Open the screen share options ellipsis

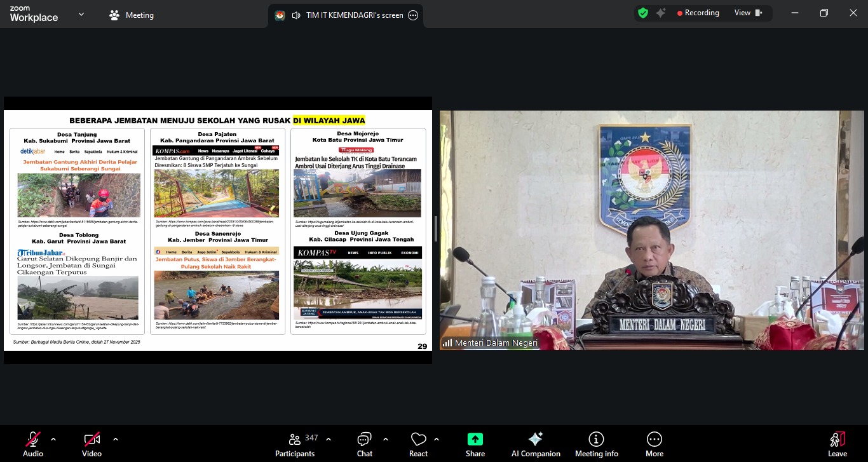[x=413, y=15]
